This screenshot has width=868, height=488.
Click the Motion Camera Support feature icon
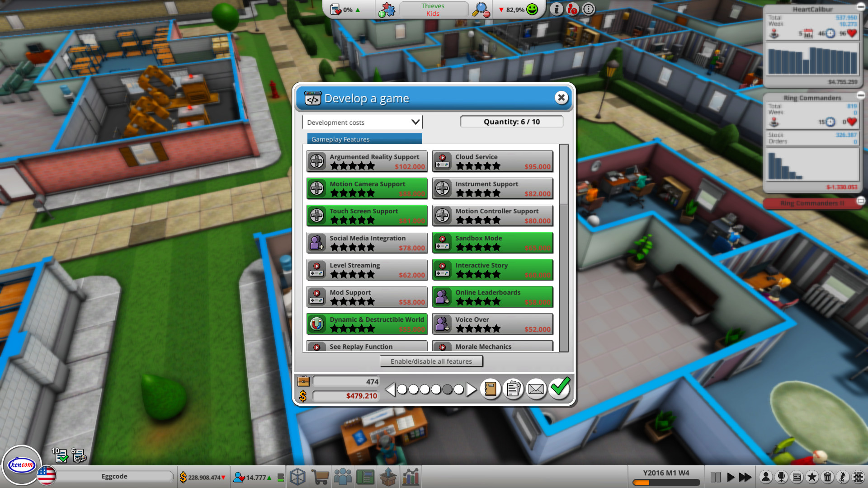click(x=316, y=188)
